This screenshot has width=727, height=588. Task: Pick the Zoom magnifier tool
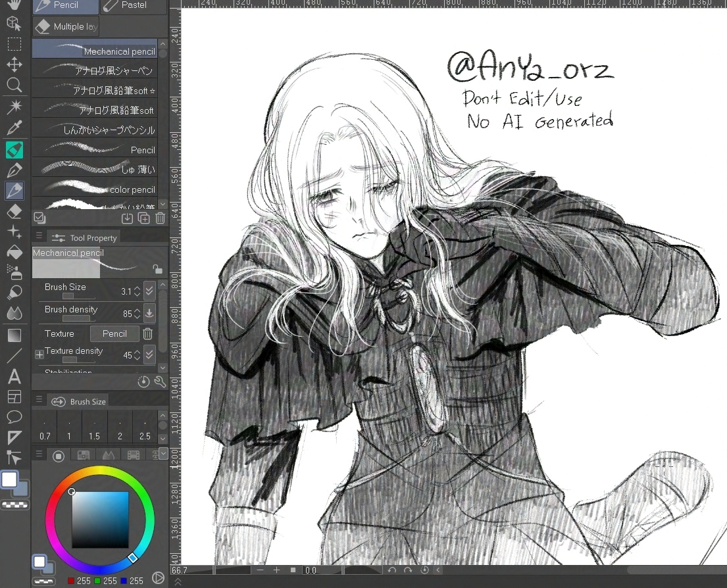click(14, 86)
